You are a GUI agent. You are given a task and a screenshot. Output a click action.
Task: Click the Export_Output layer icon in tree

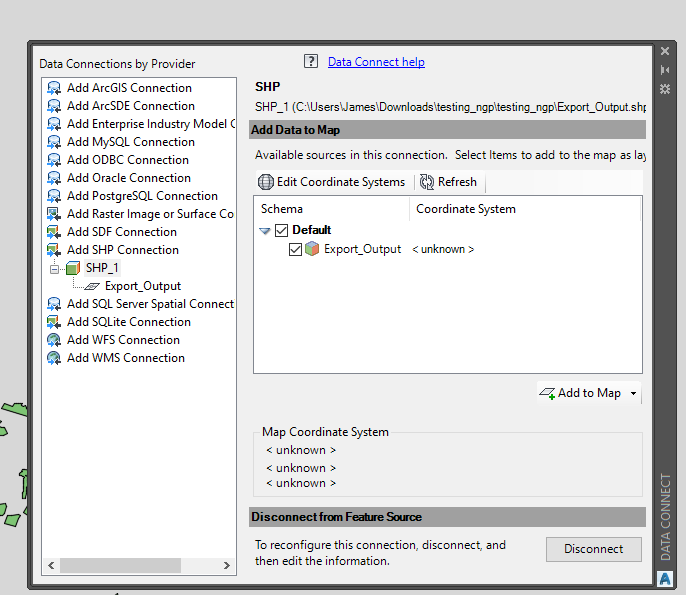click(x=92, y=286)
